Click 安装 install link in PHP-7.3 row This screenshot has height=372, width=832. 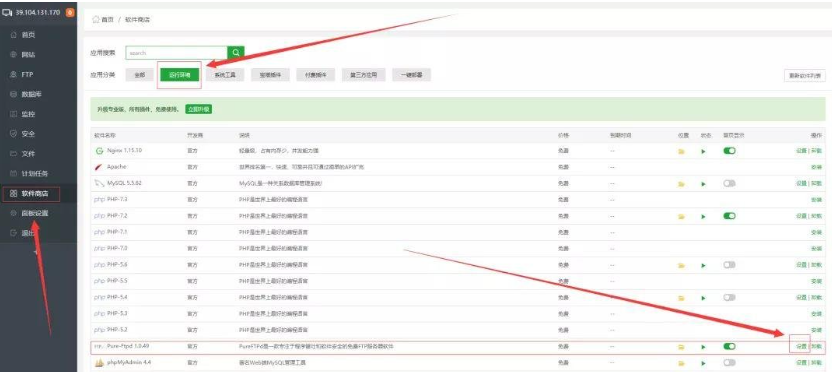pyautogui.click(x=816, y=200)
